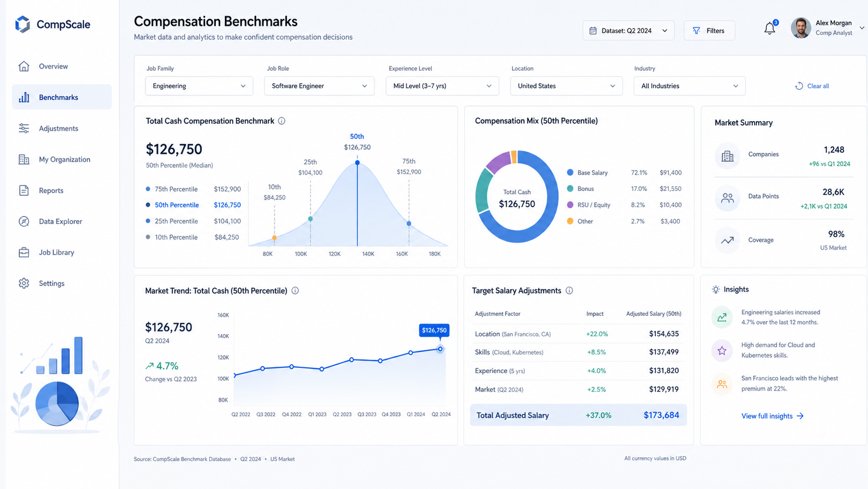Click the 10th Percentile legend entry
Image resolution: width=868 pixels, height=489 pixels.
pyautogui.click(x=192, y=237)
